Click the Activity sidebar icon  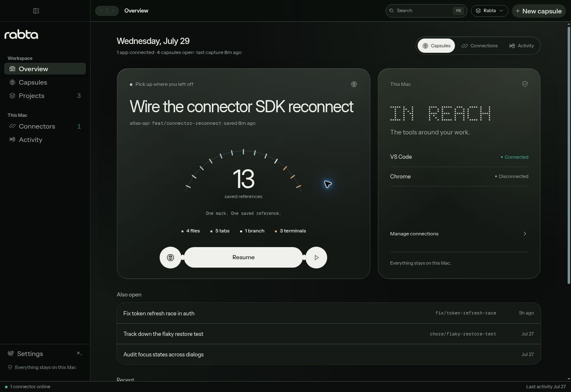[13, 139]
